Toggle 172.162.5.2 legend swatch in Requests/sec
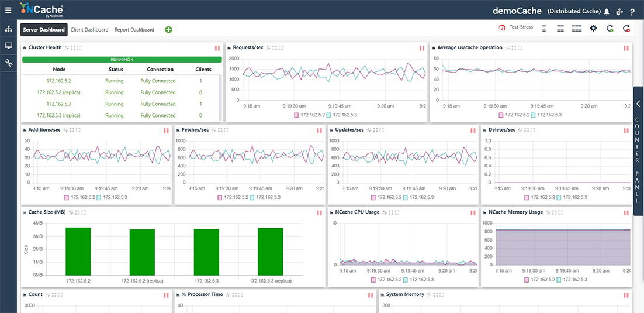The height and width of the screenshot is (313, 644). pyautogui.click(x=296, y=116)
